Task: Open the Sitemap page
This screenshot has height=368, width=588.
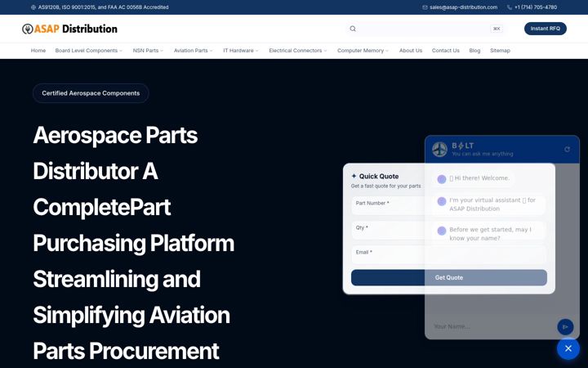Action: point(500,51)
